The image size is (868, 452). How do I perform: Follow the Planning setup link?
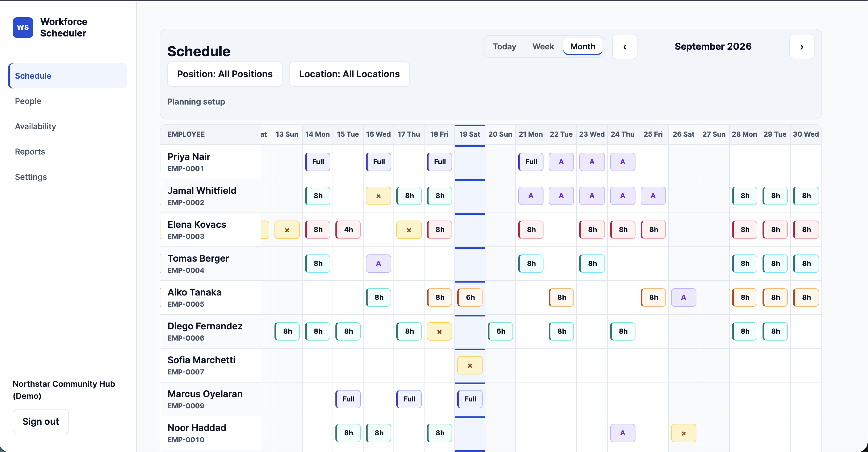pos(196,102)
